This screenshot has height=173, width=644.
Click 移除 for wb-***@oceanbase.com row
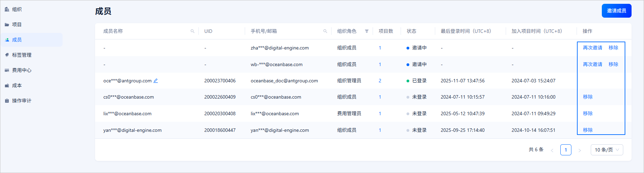pos(614,64)
